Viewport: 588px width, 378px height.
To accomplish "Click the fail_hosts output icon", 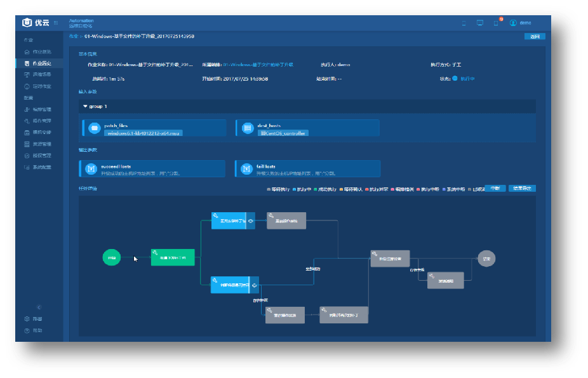I will tap(246, 169).
